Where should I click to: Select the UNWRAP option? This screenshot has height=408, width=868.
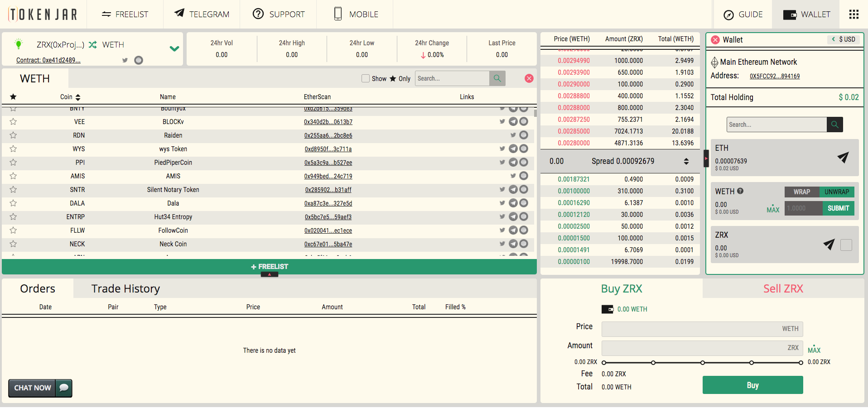pos(837,192)
